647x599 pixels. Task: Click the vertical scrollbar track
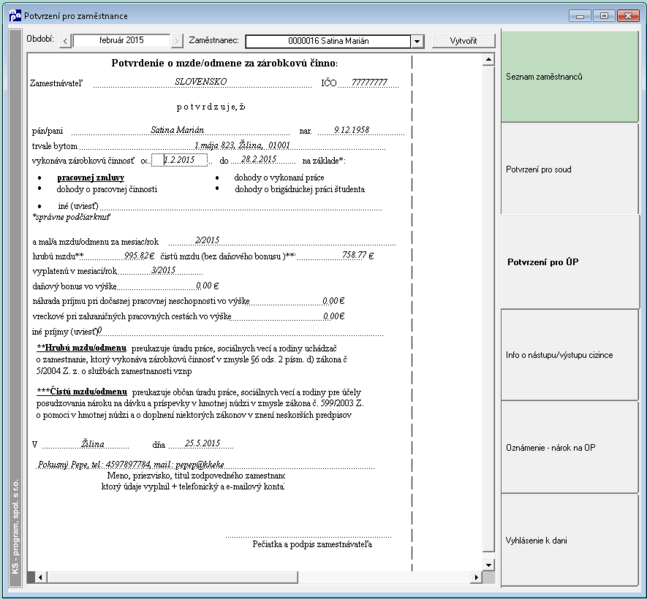488,309
